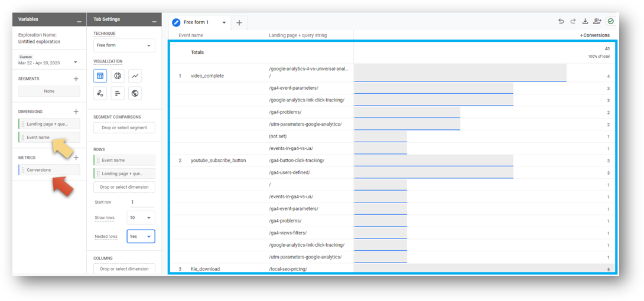This screenshot has width=644, height=301.
Task: Select the Geo map visualization icon
Action: pyautogui.click(x=135, y=93)
